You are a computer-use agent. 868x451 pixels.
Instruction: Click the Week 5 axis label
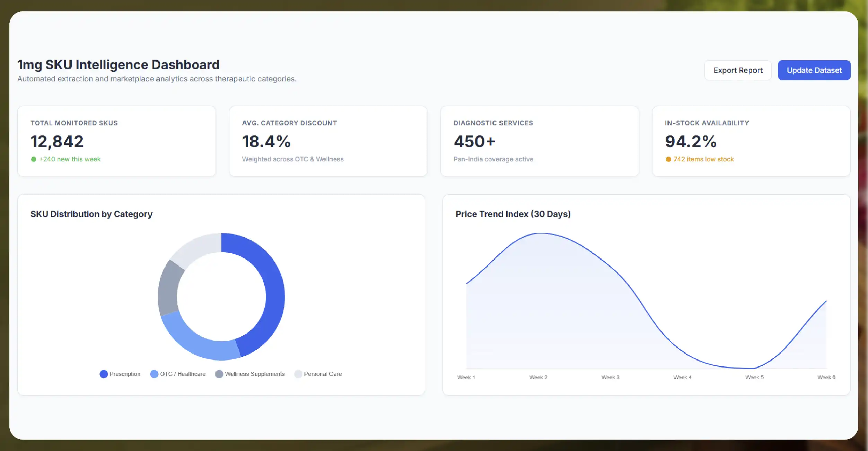754,377
